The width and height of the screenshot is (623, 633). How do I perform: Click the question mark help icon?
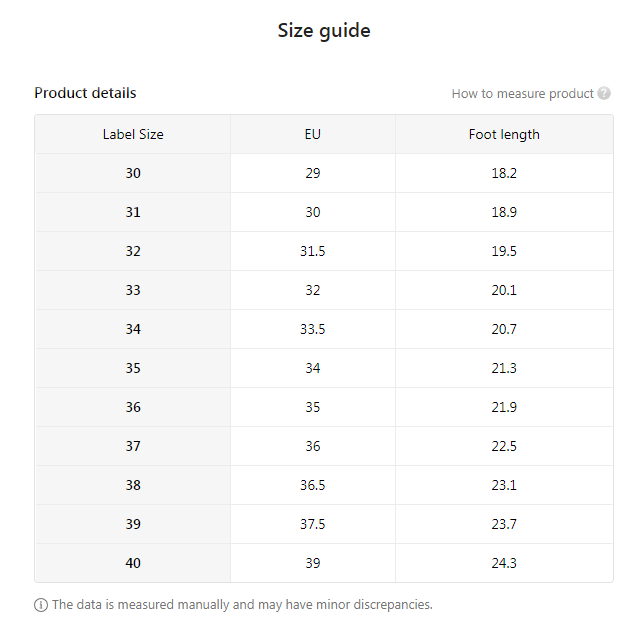coord(604,94)
